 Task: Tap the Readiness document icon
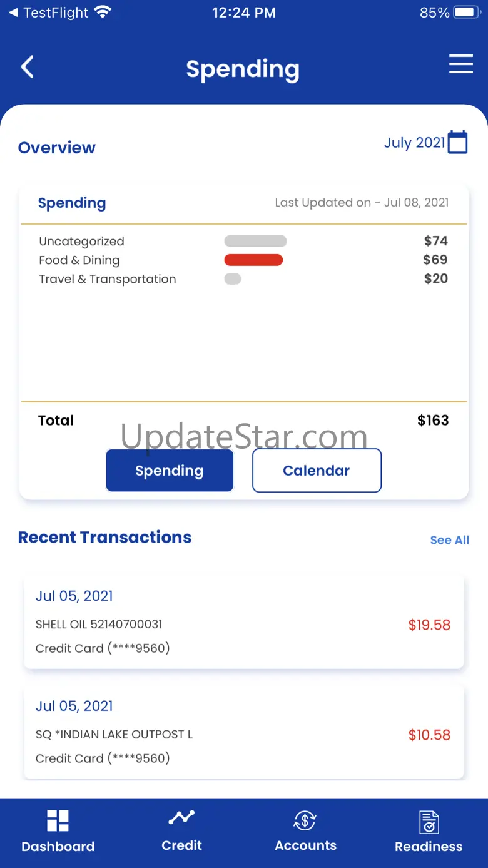pyautogui.click(x=429, y=822)
